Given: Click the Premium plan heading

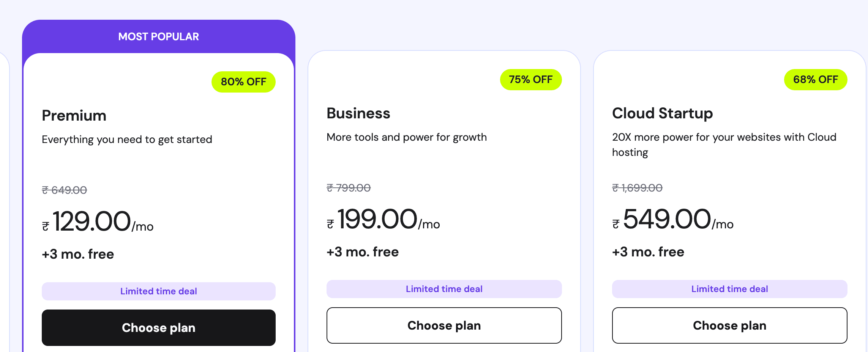Looking at the screenshot, I should click(74, 115).
